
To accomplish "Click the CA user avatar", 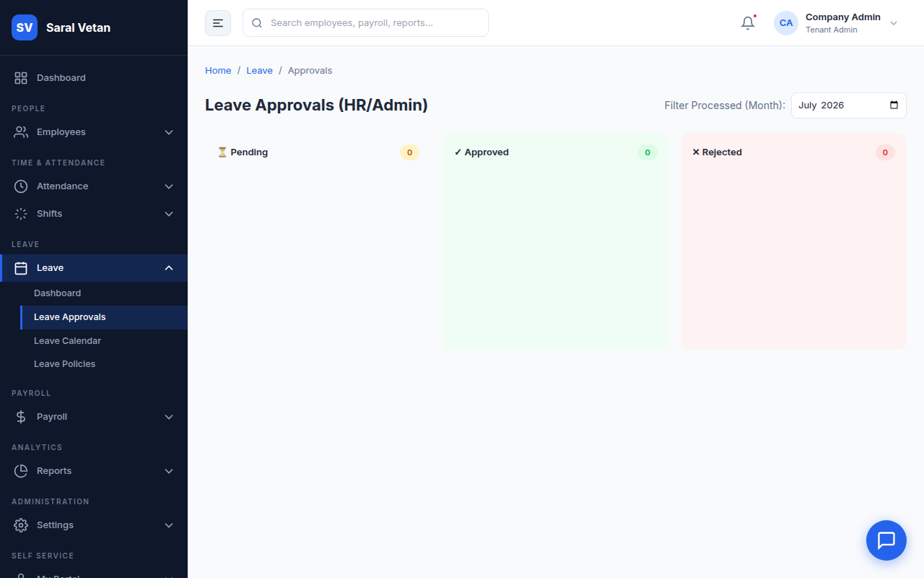I will tap(786, 23).
